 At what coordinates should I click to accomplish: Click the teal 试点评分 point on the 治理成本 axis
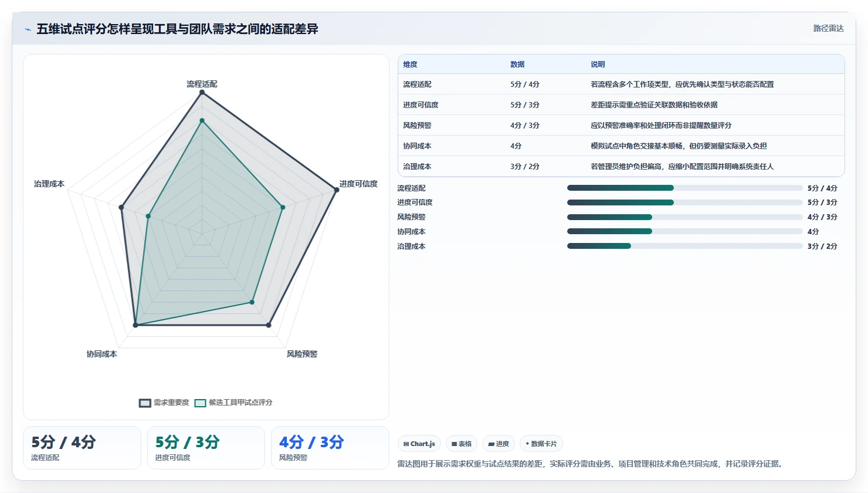(x=148, y=216)
